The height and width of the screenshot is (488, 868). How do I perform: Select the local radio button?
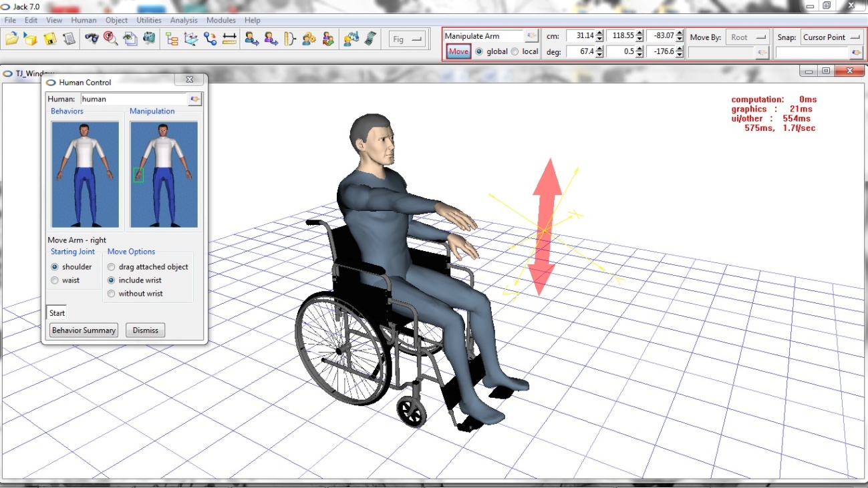pos(515,51)
